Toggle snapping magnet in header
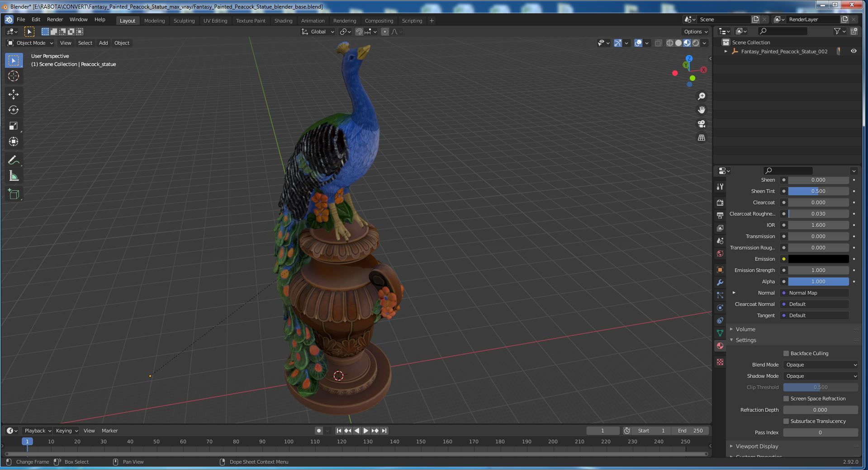Viewport: 868px width, 470px height. (359, 32)
